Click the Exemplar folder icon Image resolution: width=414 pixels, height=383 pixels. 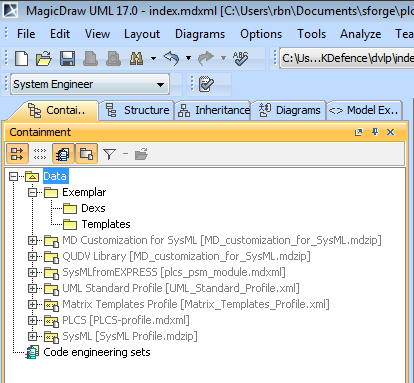tap(51, 192)
